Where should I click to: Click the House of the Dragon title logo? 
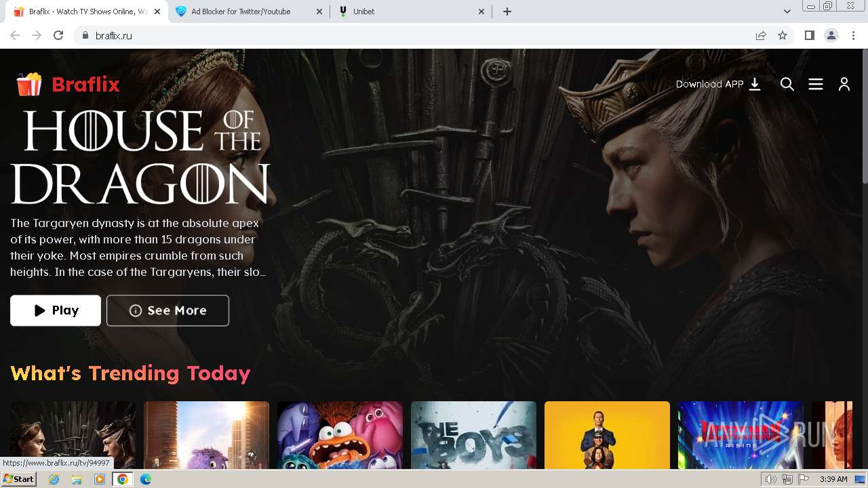pos(140,157)
